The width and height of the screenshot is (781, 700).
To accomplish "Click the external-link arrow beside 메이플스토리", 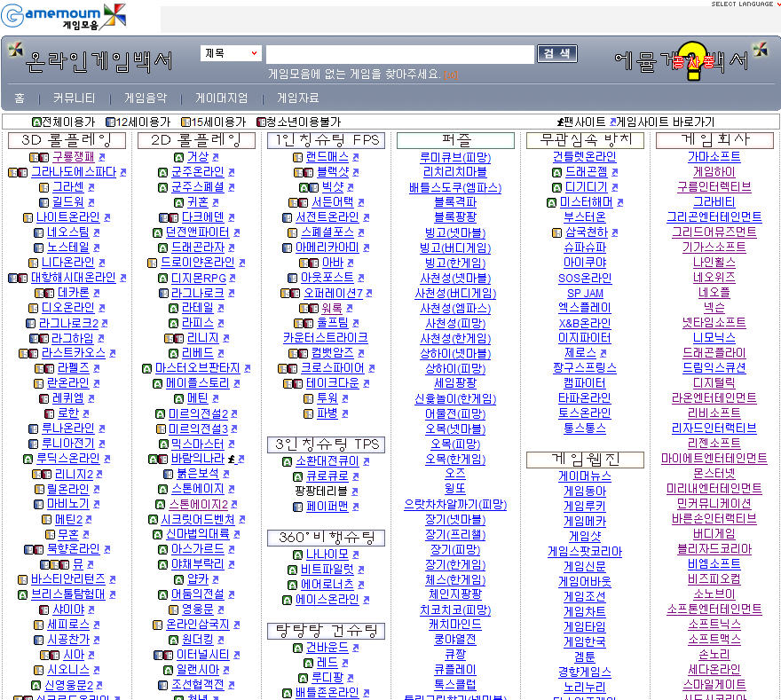I will tap(237, 383).
